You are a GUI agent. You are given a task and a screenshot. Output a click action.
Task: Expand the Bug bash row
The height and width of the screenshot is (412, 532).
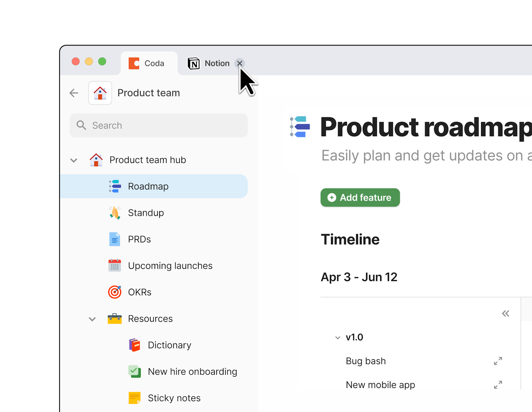pos(498,361)
